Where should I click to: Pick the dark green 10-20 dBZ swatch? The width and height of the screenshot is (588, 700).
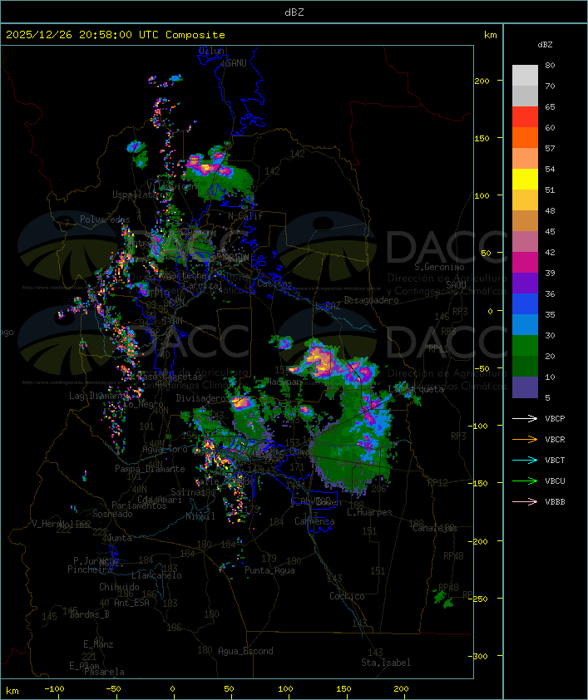pyautogui.click(x=525, y=366)
